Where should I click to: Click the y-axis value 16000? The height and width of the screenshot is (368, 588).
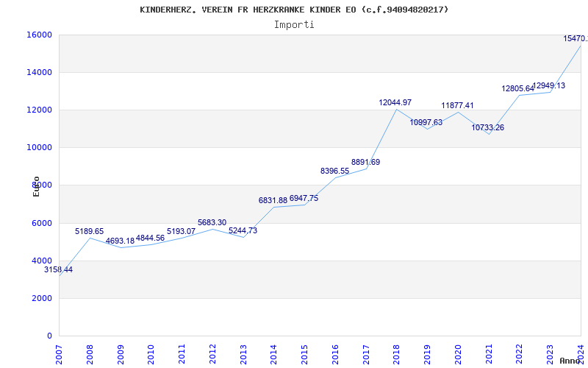point(39,35)
